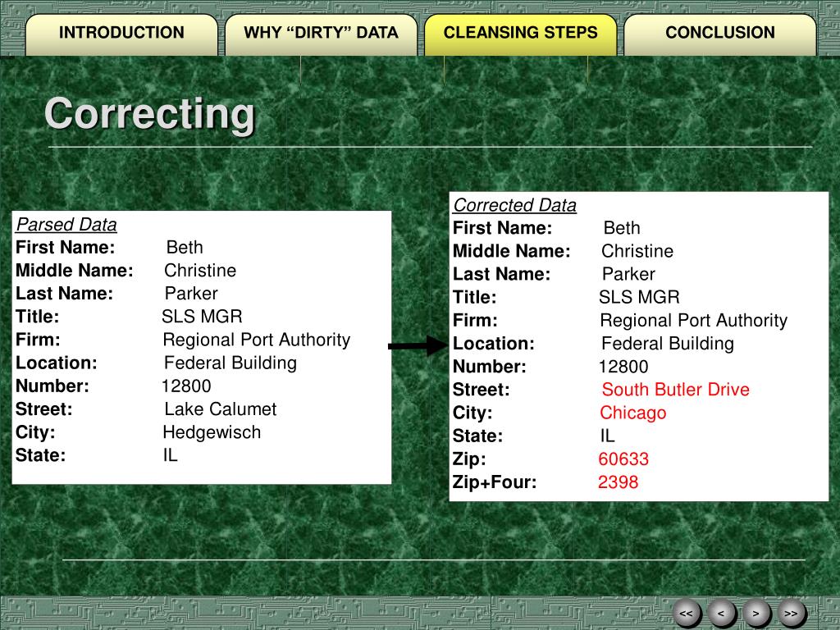Select the zip value 60633
The width and height of the screenshot is (840, 630).
(623, 459)
